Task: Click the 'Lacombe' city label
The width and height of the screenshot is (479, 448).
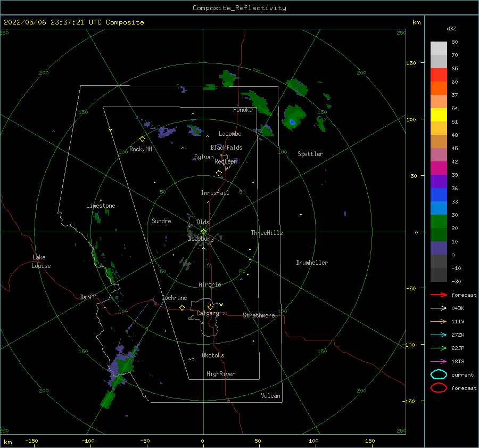Action: (x=230, y=134)
